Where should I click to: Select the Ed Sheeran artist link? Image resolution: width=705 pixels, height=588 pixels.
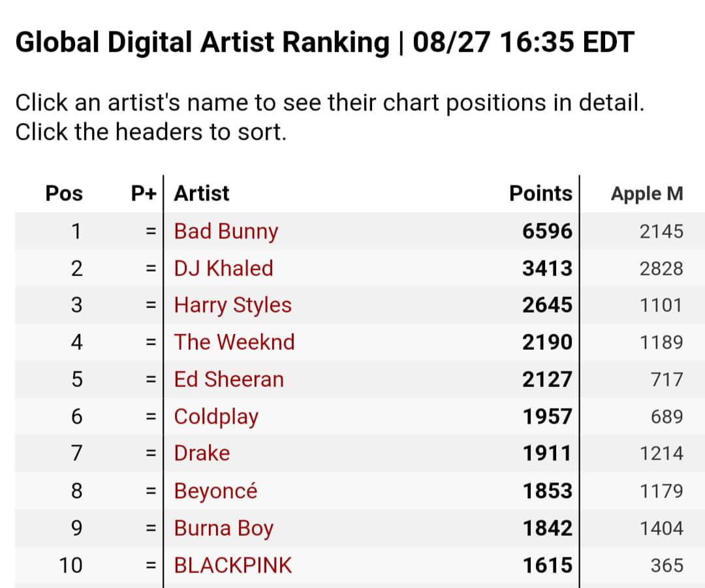pyautogui.click(x=229, y=379)
